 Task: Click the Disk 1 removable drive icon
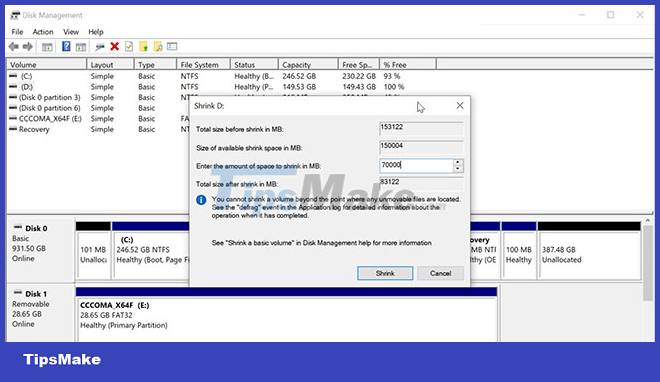17,293
